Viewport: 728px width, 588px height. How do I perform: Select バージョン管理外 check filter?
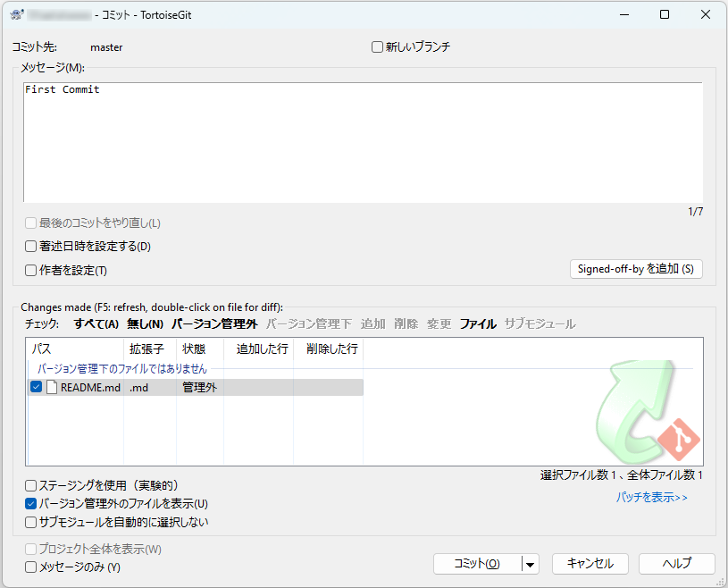[214, 323]
